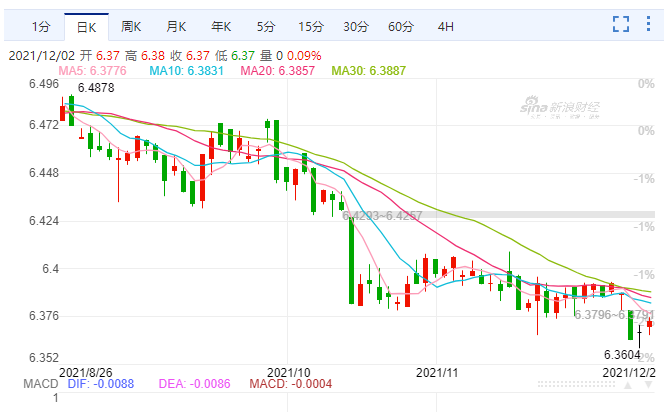Switch to the 年K yearly tab
Viewport: 672px width, 412px height.
[221, 27]
